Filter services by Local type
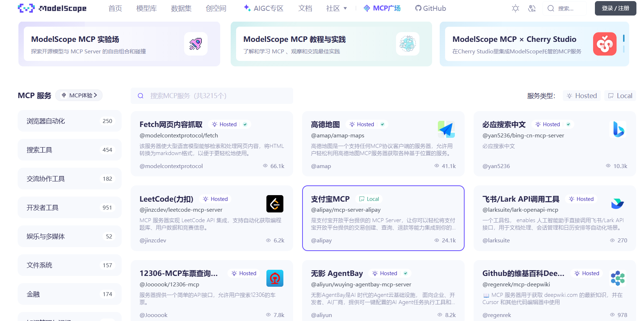This screenshot has width=644, height=321. [x=620, y=96]
